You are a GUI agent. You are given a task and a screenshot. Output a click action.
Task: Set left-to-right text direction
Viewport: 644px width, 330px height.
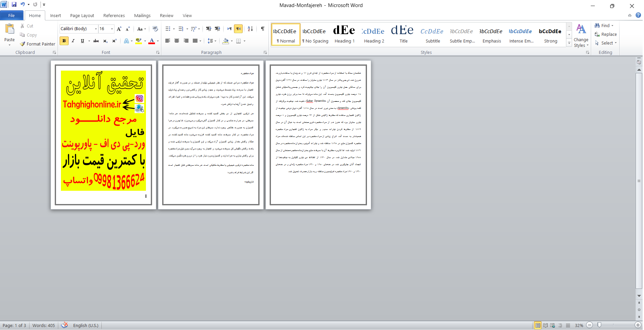[x=229, y=29]
